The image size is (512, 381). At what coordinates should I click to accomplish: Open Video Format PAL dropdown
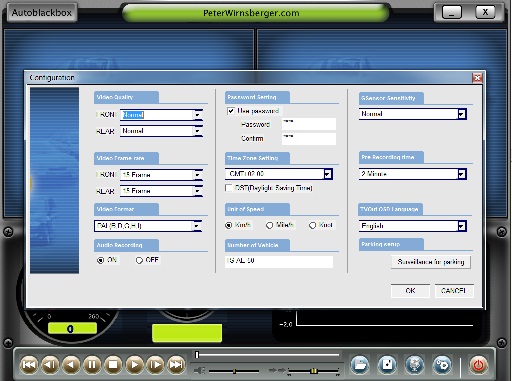click(x=197, y=226)
